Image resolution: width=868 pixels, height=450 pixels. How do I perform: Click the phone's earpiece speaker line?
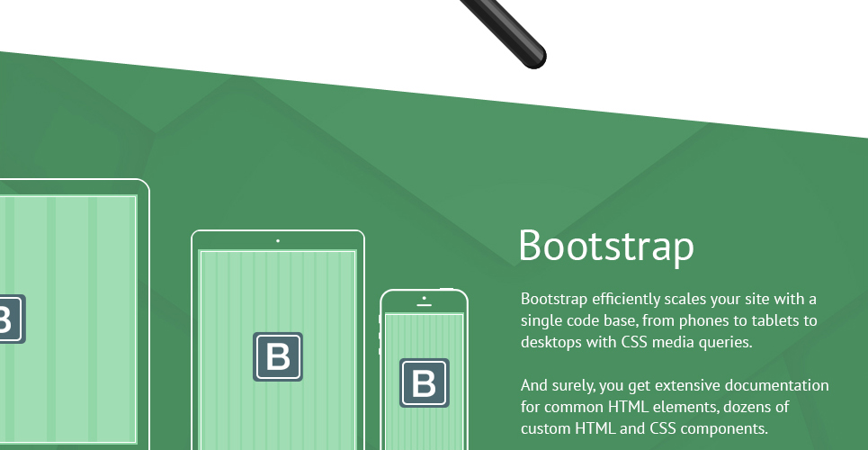pos(424,305)
